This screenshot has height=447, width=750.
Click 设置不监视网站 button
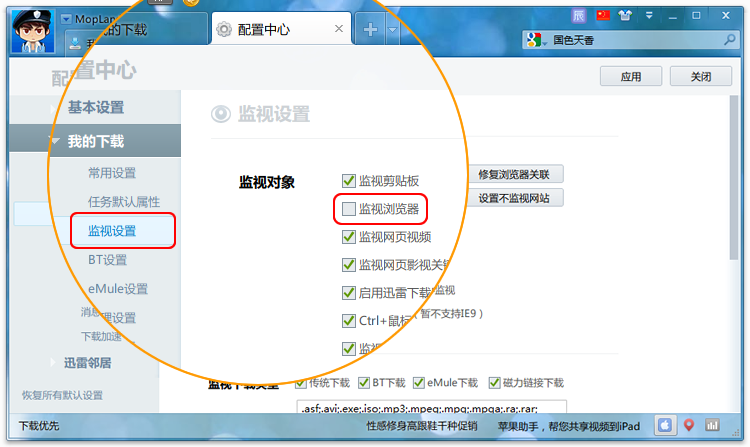515,198
